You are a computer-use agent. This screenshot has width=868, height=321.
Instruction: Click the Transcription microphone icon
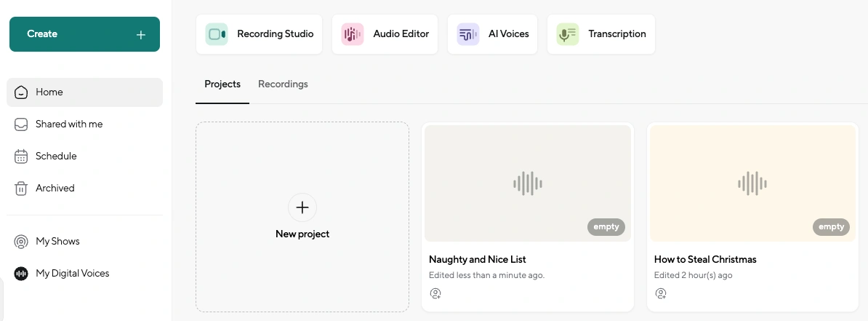(568, 34)
